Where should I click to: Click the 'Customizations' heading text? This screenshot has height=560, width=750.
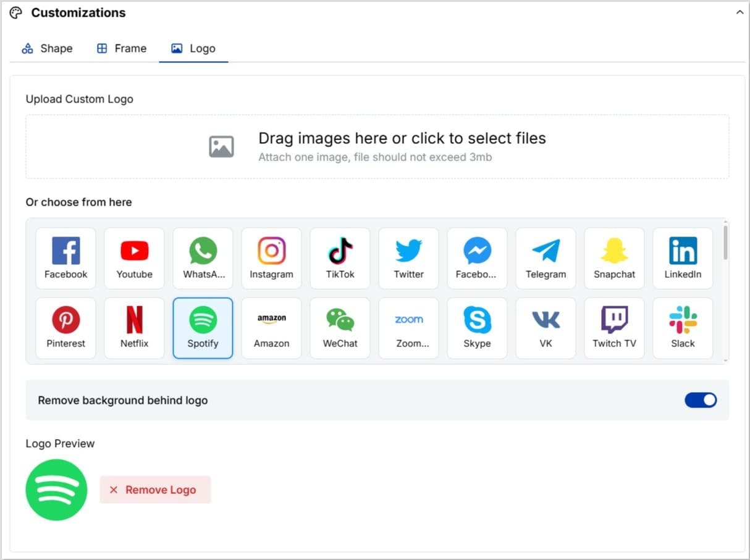[78, 12]
